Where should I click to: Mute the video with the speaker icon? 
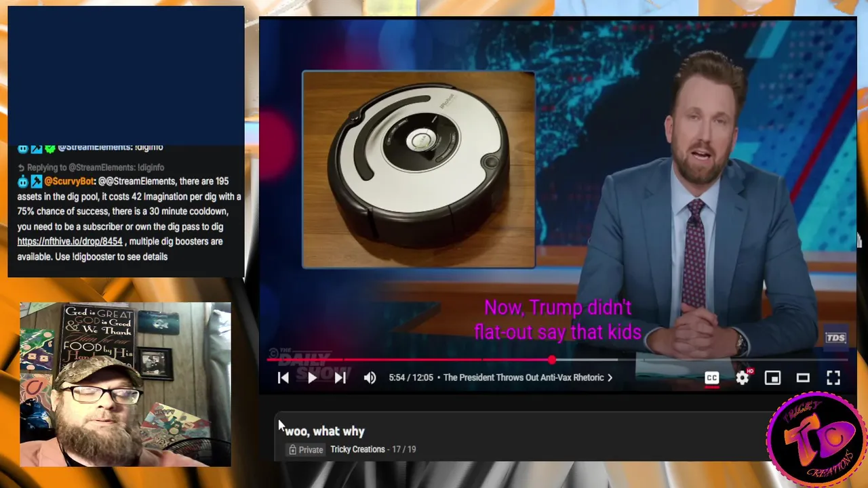(x=370, y=378)
